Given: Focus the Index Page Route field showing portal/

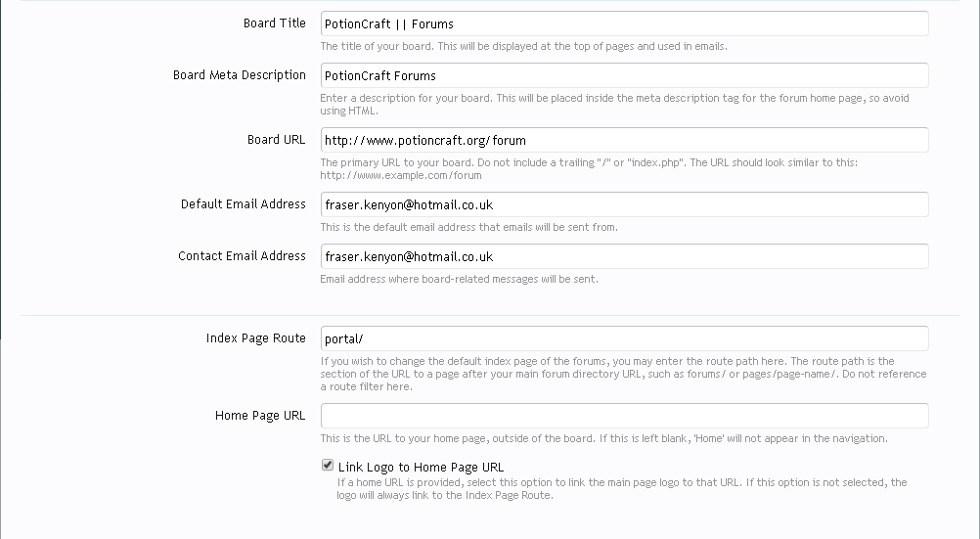Looking at the screenshot, I should tap(624, 338).
